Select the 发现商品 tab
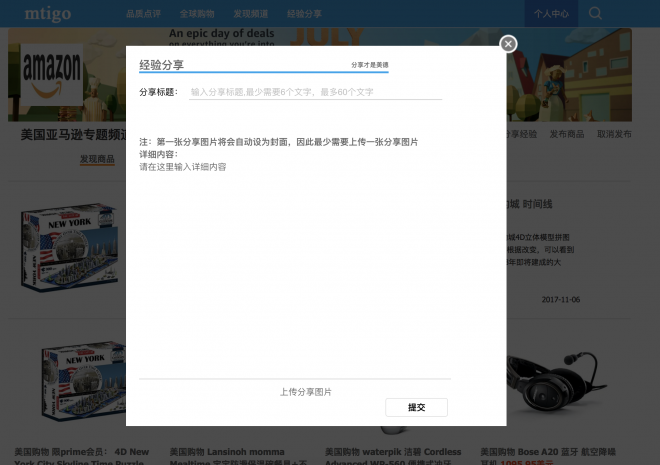 (x=97, y=159)
